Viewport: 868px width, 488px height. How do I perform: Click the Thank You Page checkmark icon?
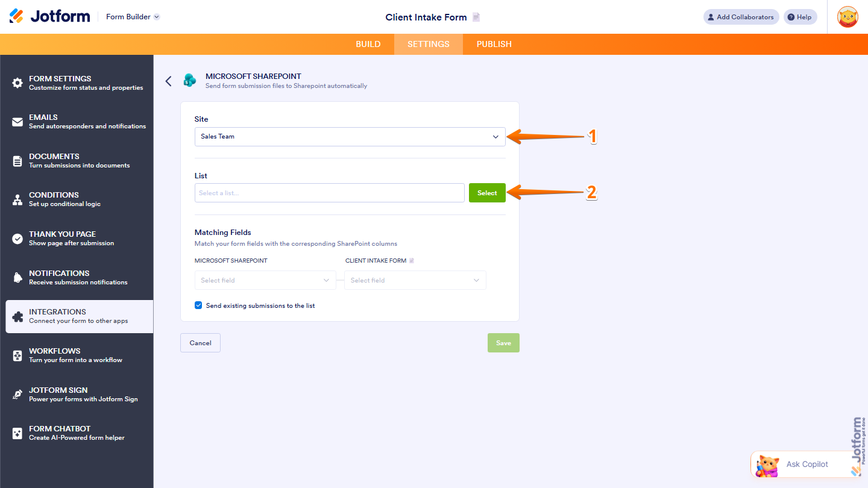[x=17, y=238]
